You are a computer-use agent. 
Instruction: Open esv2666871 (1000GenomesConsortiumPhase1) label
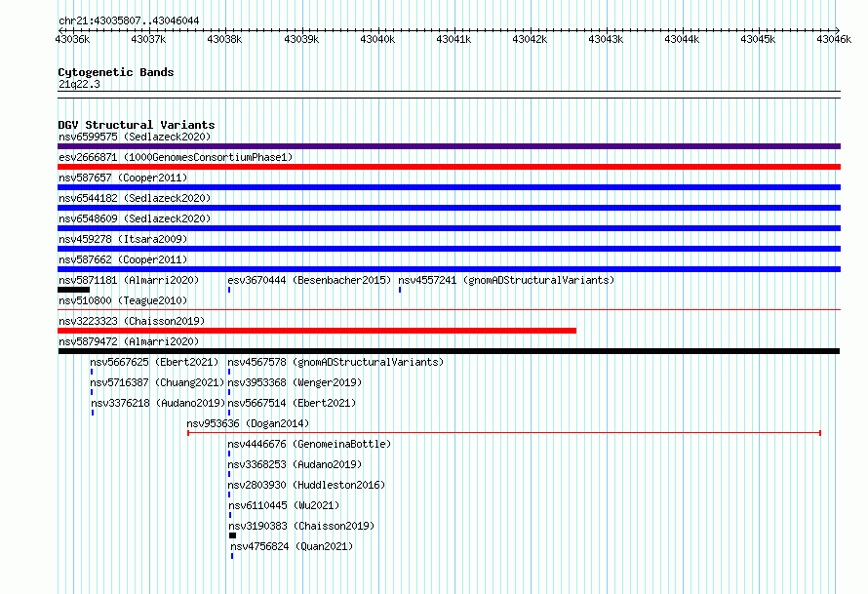176,157
